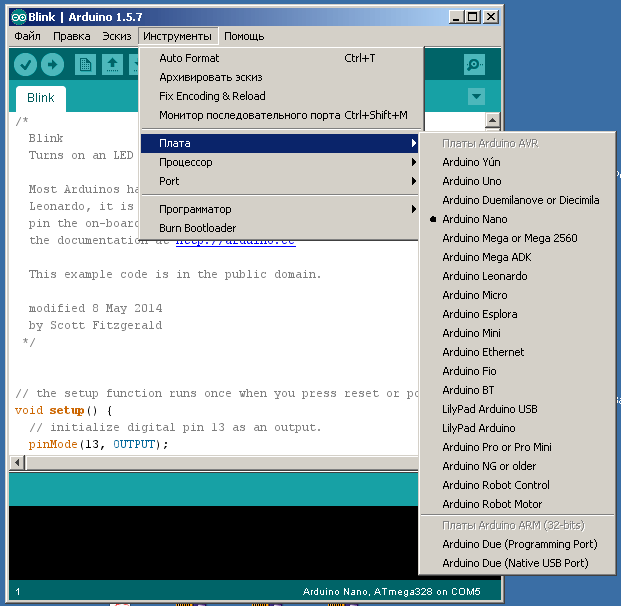621x606 pixels.
Task: Open the tab options dropdown arrow
Action: pyautogui.click(x=476, y=96)
